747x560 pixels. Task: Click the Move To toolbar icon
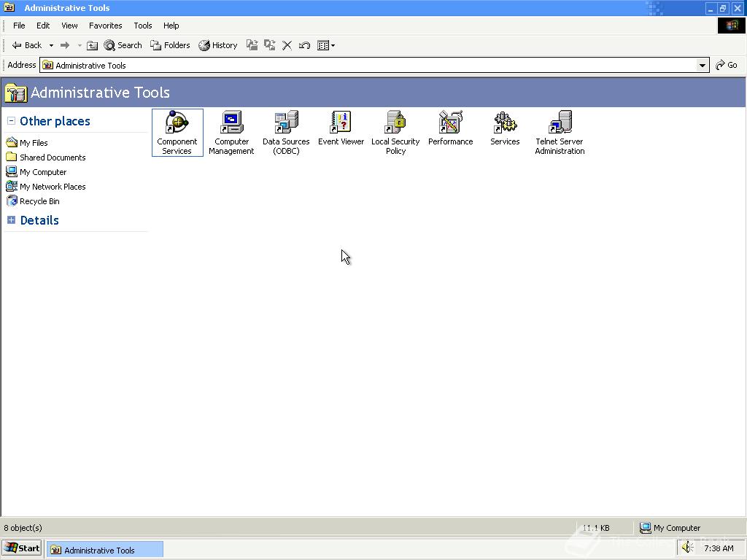[x=252, y=45]
